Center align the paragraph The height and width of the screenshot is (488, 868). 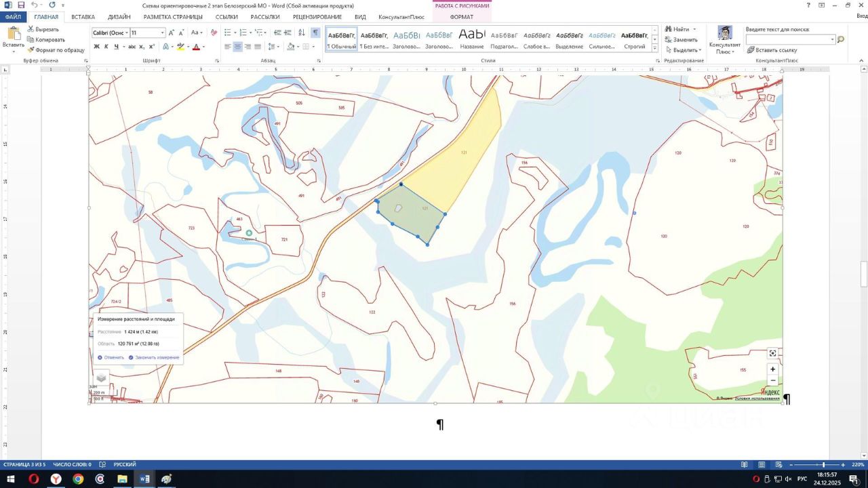coord(238,47)
